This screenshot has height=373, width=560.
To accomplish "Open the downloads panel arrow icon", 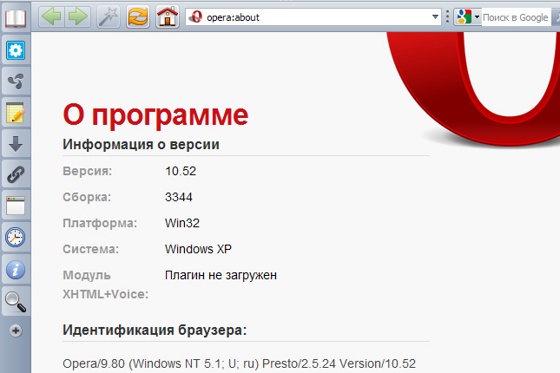I will tap(15, 144).
